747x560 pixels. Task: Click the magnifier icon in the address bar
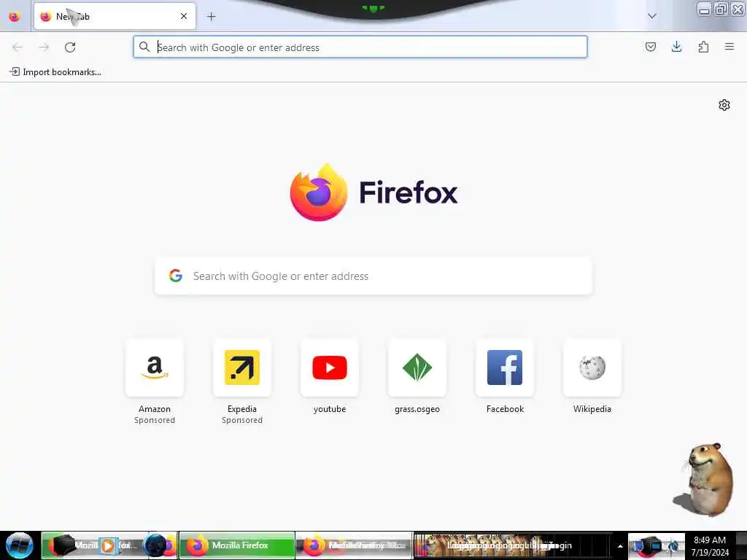[x=144, y=47]
